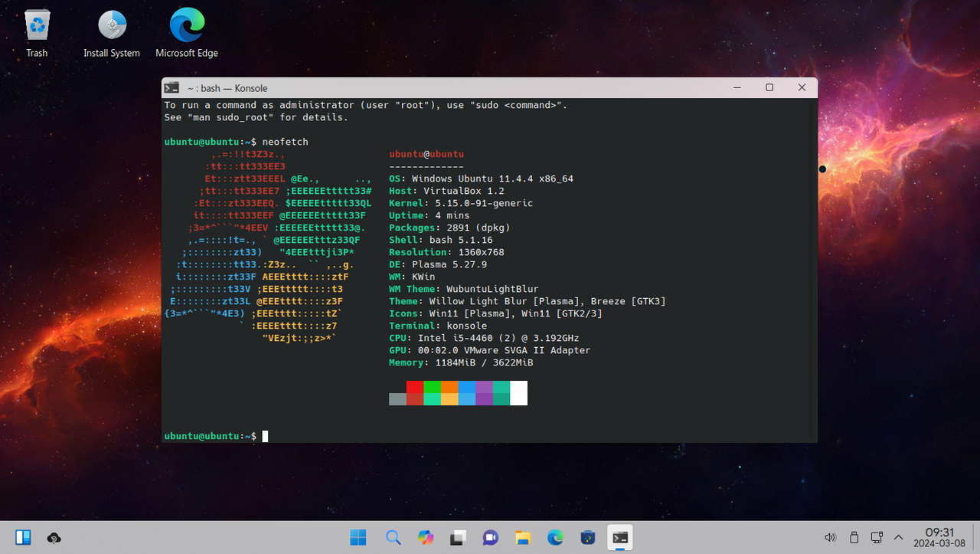
Task: Open the Trash desktop icon
Action: pyautogui.click(x=37, y=33)
